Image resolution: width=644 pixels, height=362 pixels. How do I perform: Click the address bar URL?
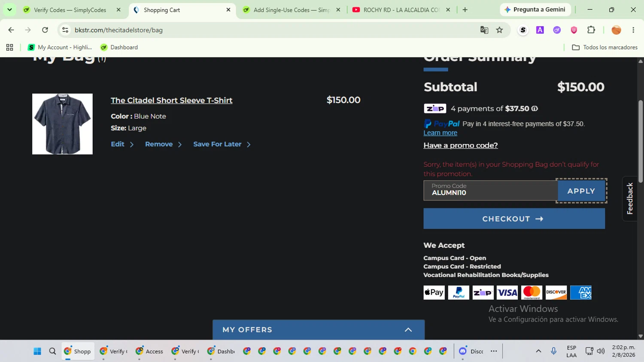tap(118, 30)
